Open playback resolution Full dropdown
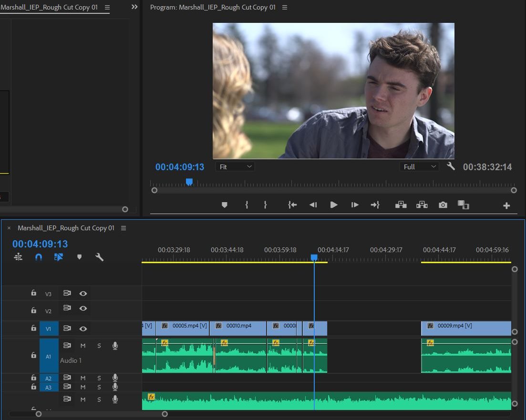Screen dimensions: 526x420 tap(419, 167)
